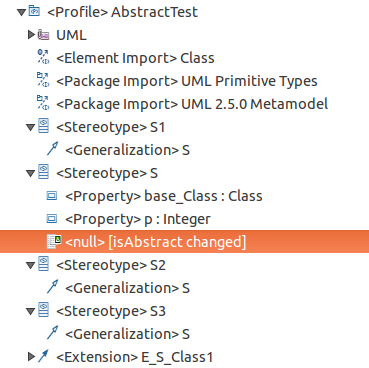Click the Element Import Class icon
The image size is (369, 368).
43,57
